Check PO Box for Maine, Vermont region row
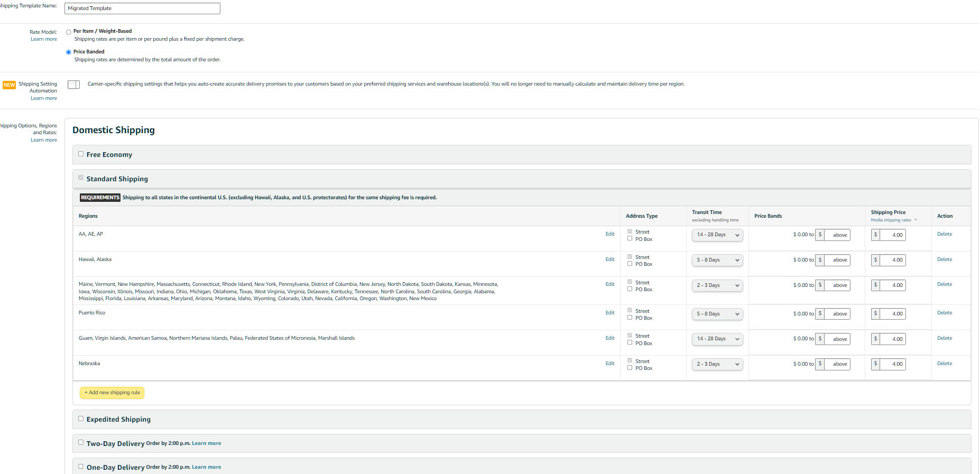 point(630,289)
